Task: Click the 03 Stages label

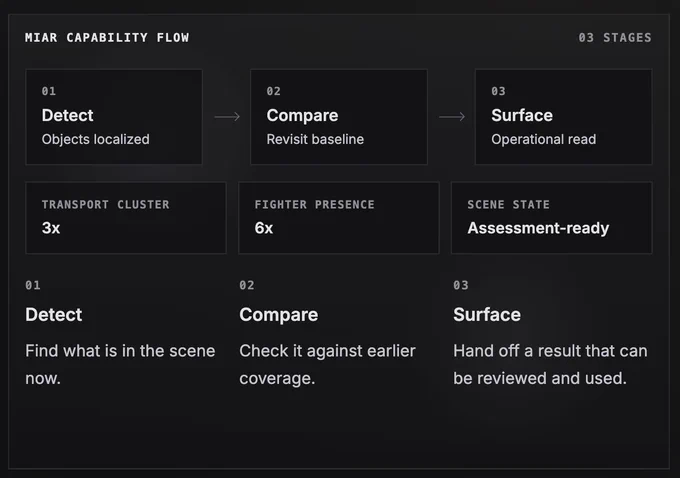Action: [x=615, y=38]
